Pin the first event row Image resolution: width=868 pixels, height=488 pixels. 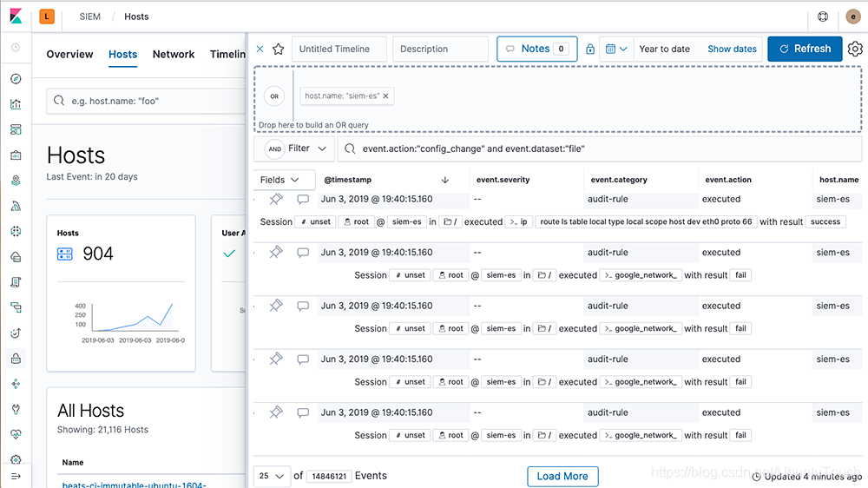point(276,199)
